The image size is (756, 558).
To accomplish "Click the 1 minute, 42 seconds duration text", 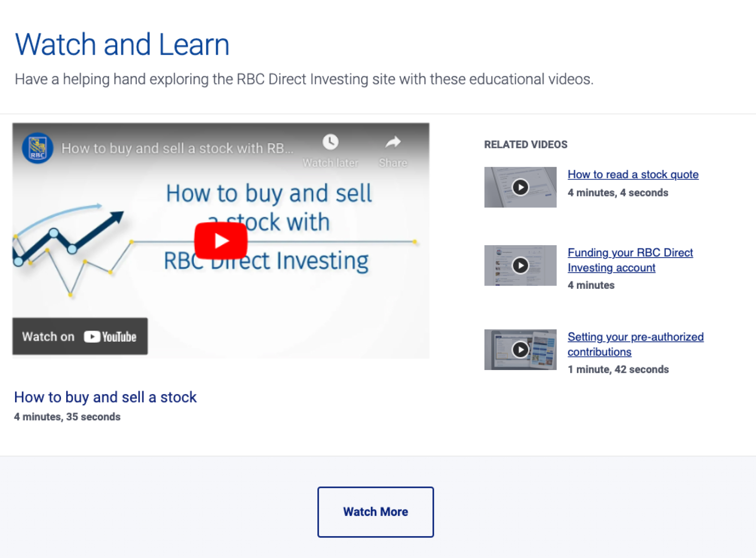I will tap(618, 370).
